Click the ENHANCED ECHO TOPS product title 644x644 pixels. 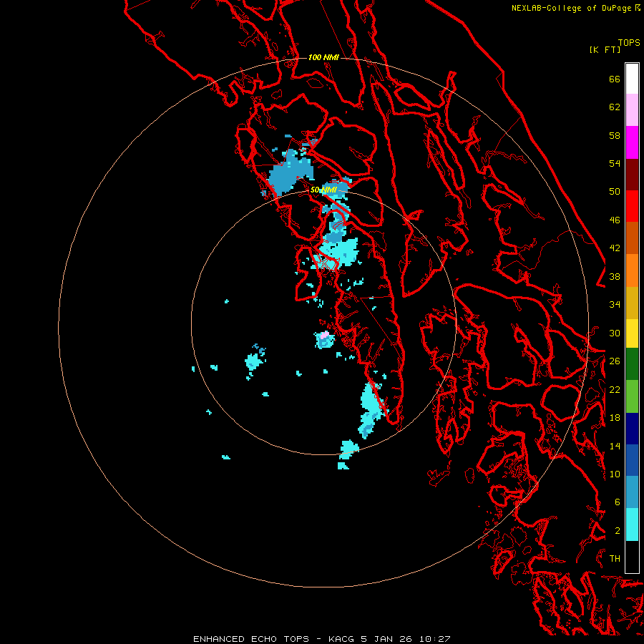tap(251, 639)
